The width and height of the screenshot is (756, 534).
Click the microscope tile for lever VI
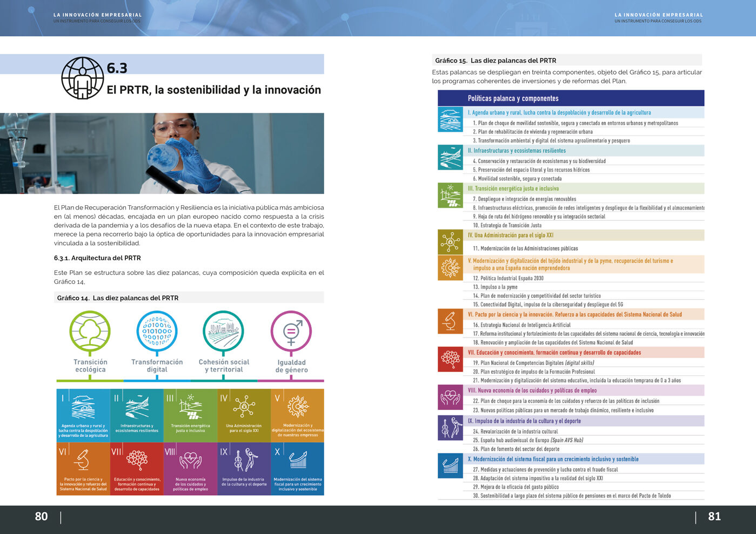pyautogui.click(x=83, y=469)
